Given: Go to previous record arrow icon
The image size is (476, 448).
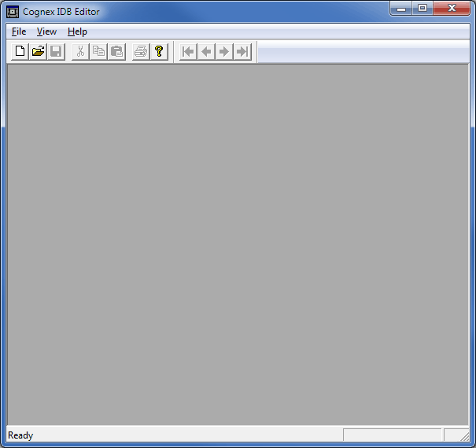Looking at the screenshot, I should tap(206, 52).
